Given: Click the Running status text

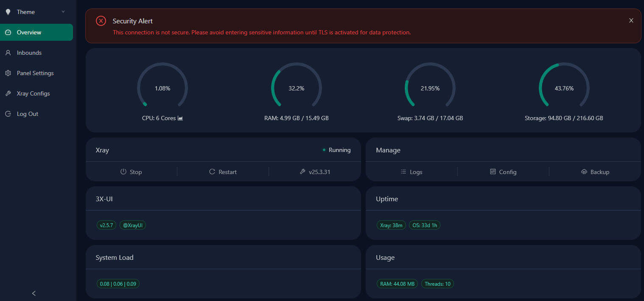Looking at the screenshot, I should [340, 150].
